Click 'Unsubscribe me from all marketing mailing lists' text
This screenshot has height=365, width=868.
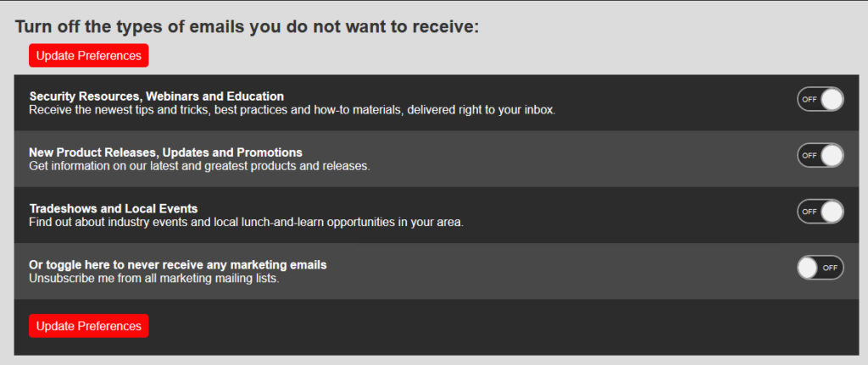tap(154, 278)
